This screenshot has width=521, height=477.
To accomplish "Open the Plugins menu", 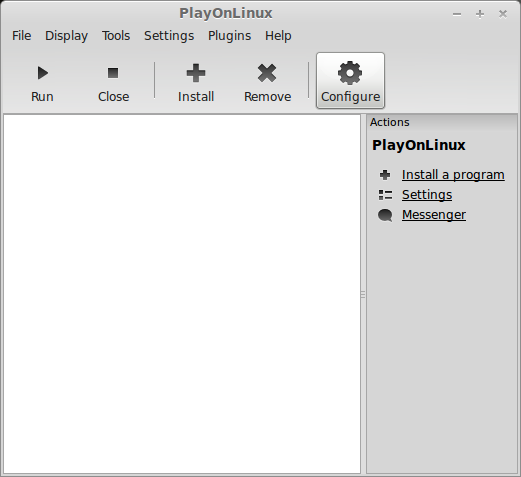I will point(229,36).
